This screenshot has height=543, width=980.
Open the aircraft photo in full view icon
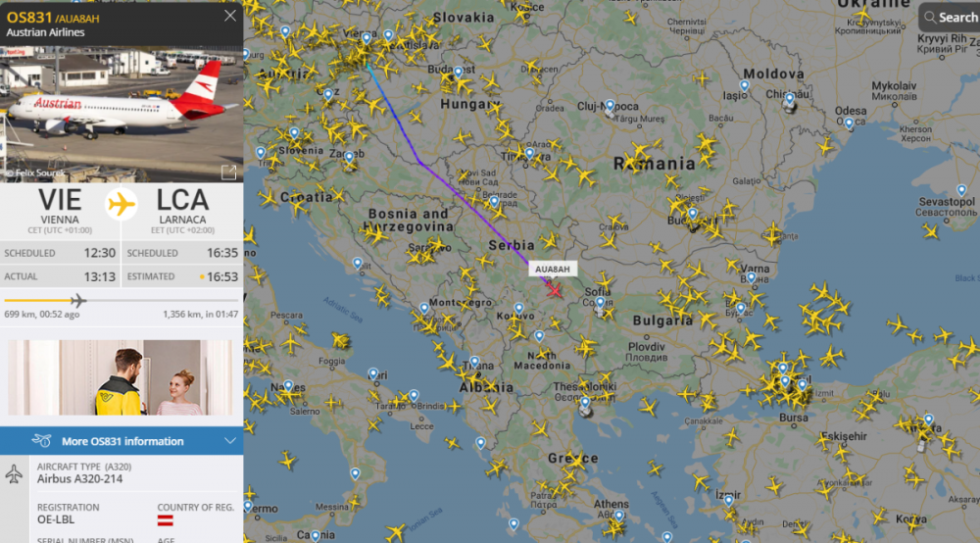pos(228,172)
